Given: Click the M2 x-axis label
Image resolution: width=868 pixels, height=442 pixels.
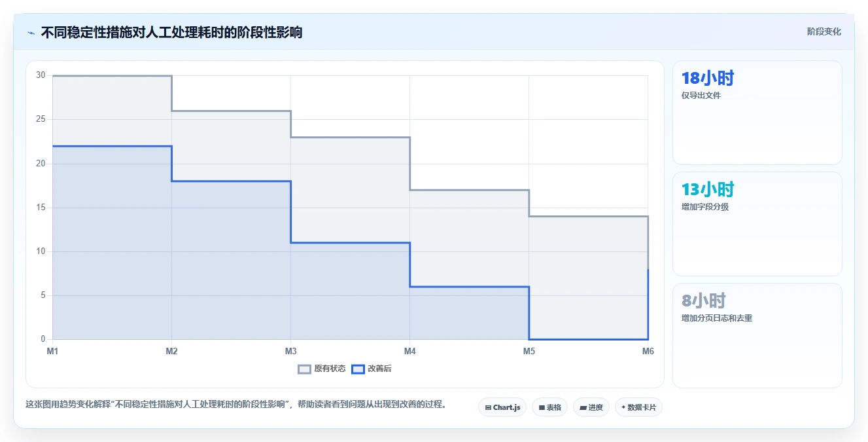Looking at the screenshot, I should 171,352.
